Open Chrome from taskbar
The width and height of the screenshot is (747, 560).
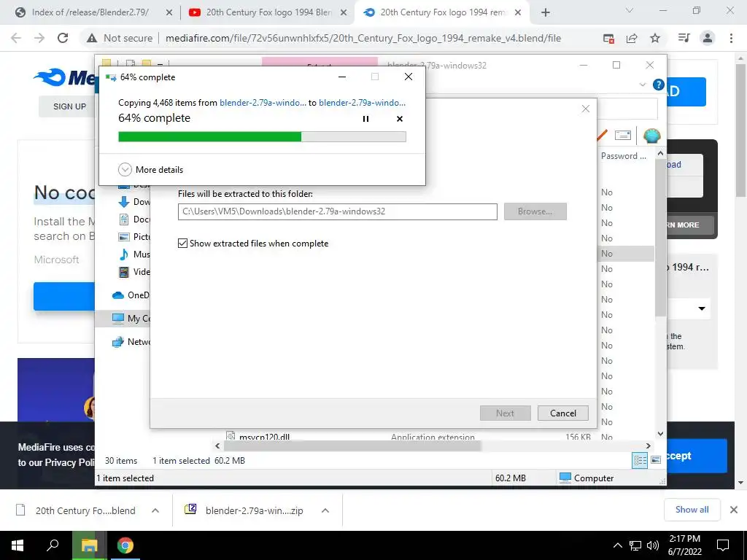(x=125, y=545)
